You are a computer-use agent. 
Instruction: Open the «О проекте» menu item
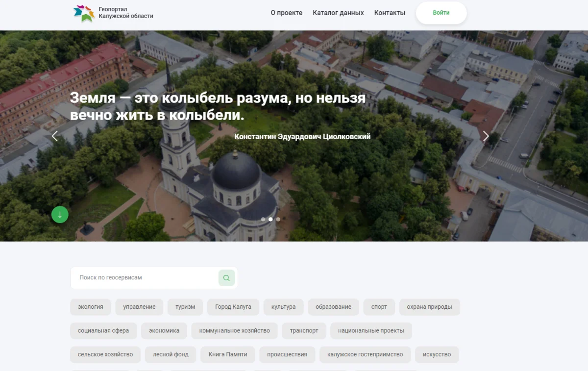coord(286,13)
